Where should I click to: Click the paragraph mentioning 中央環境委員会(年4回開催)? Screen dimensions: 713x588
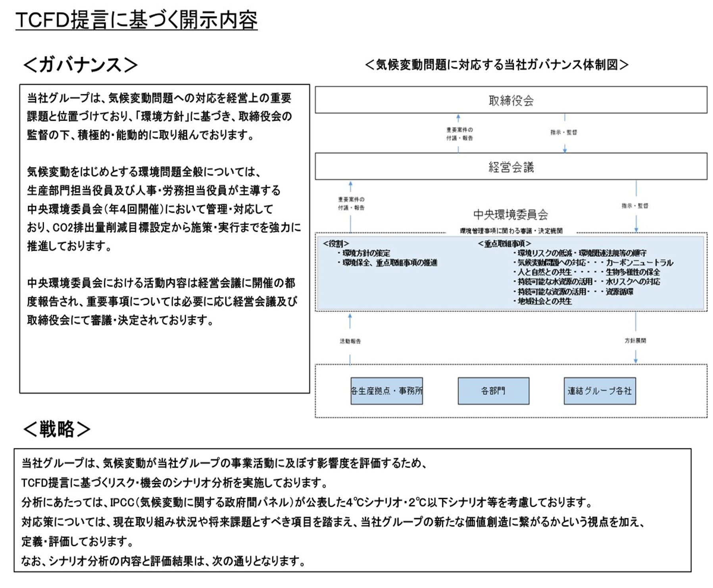163,209
